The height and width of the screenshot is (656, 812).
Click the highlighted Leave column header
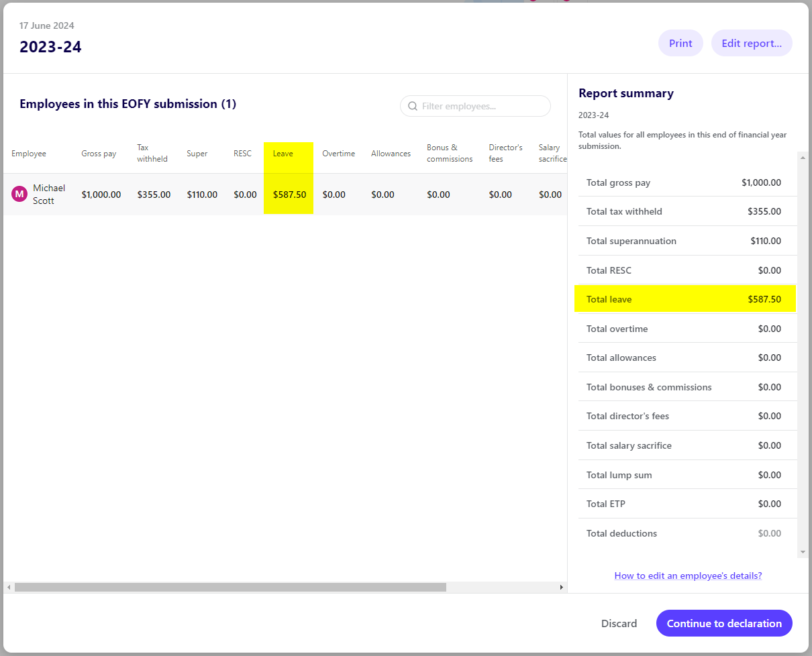(283, 154)
